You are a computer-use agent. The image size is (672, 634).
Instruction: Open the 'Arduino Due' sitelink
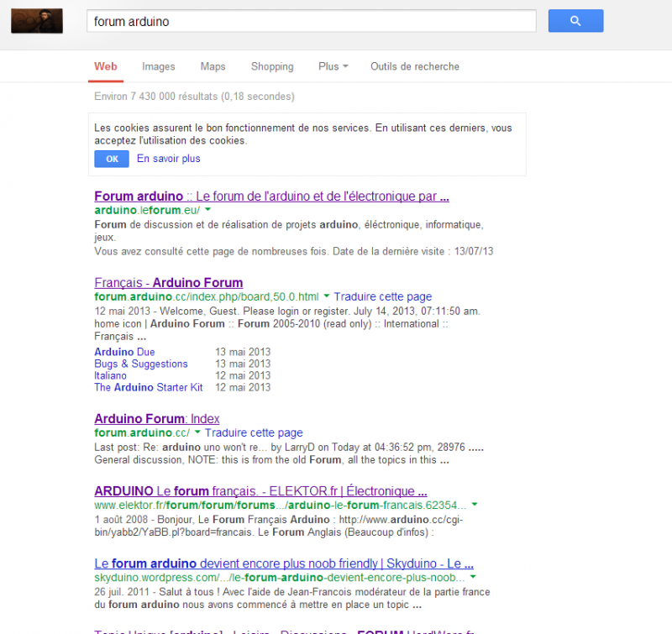(x=124, y=352)
